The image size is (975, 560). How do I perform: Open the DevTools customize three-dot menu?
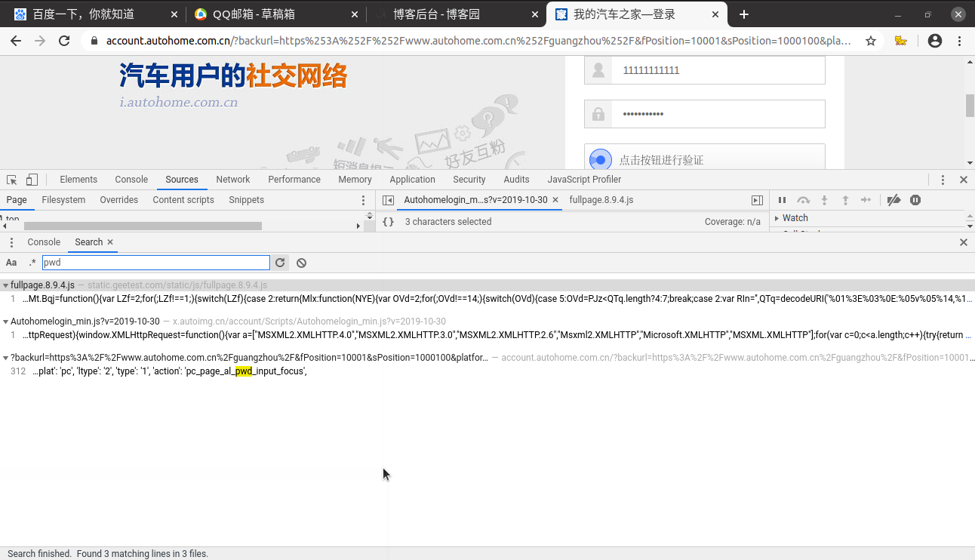pos(943,180)
